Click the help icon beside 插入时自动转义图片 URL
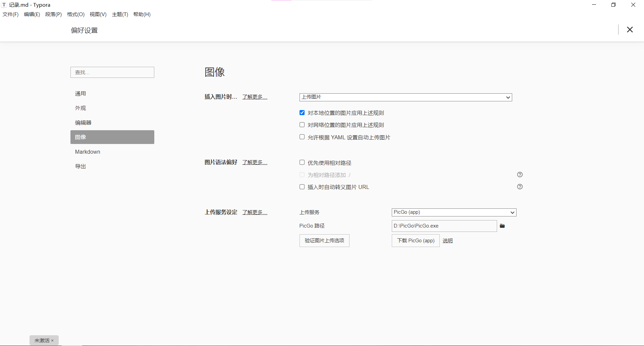Image resolution: width=644 pixels, height=346 pixels. (x=520, y=187)
